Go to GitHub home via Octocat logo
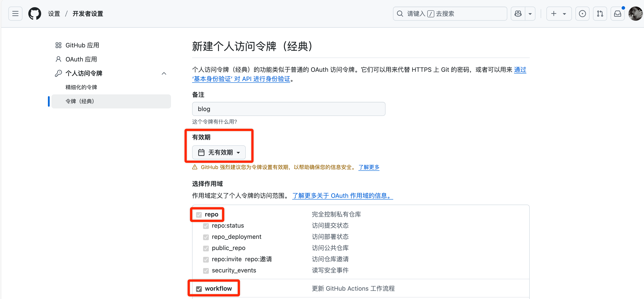The image size is (644, 299). pyautogui.click(x=35, y=13)
